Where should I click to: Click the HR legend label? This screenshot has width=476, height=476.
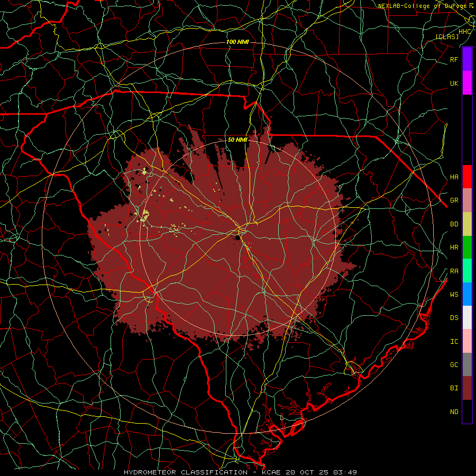click(454, 248)
